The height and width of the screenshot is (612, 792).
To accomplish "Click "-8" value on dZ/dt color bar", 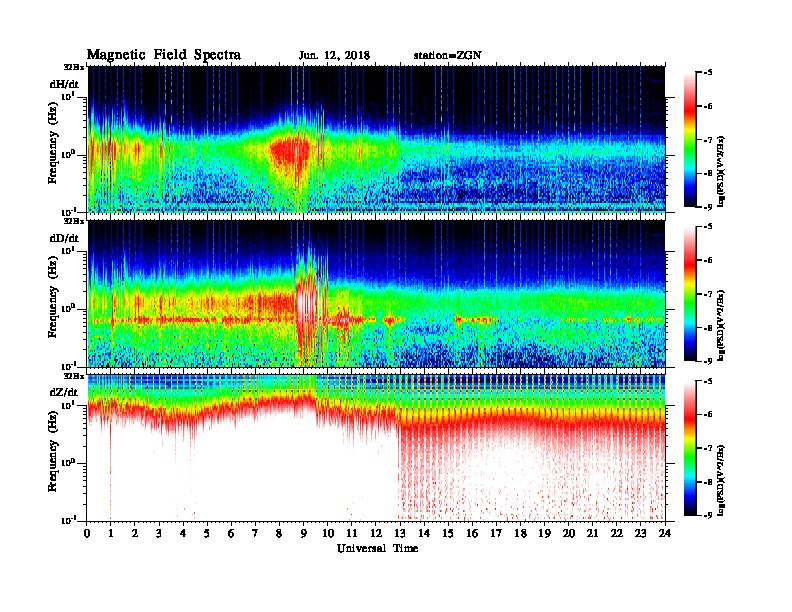I will (x=707, y=482).
